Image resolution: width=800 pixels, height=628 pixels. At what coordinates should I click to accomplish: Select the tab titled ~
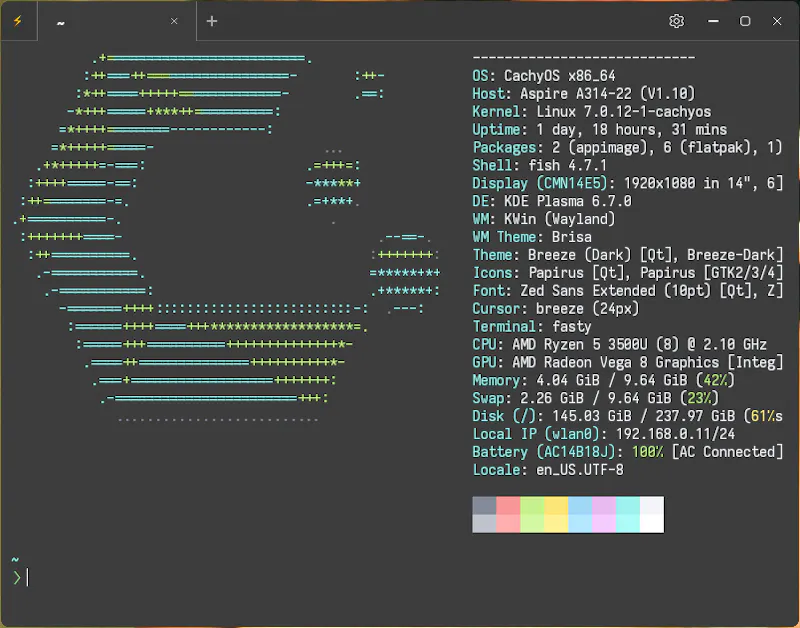click(x=117, y=21)
